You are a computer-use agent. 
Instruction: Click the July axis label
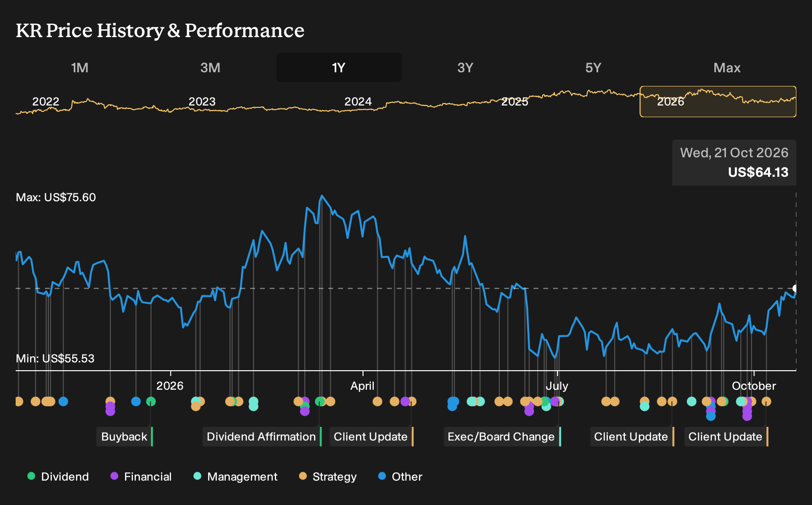[557, 386]
